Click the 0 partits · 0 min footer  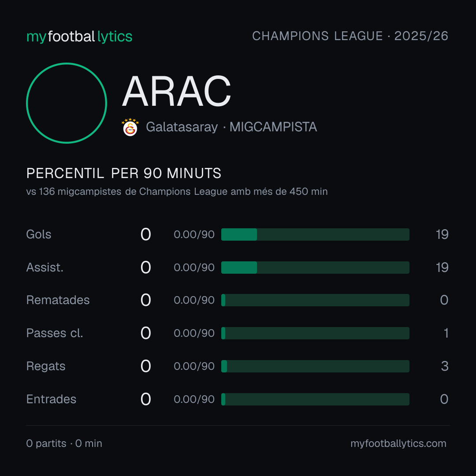coord(64,443)
